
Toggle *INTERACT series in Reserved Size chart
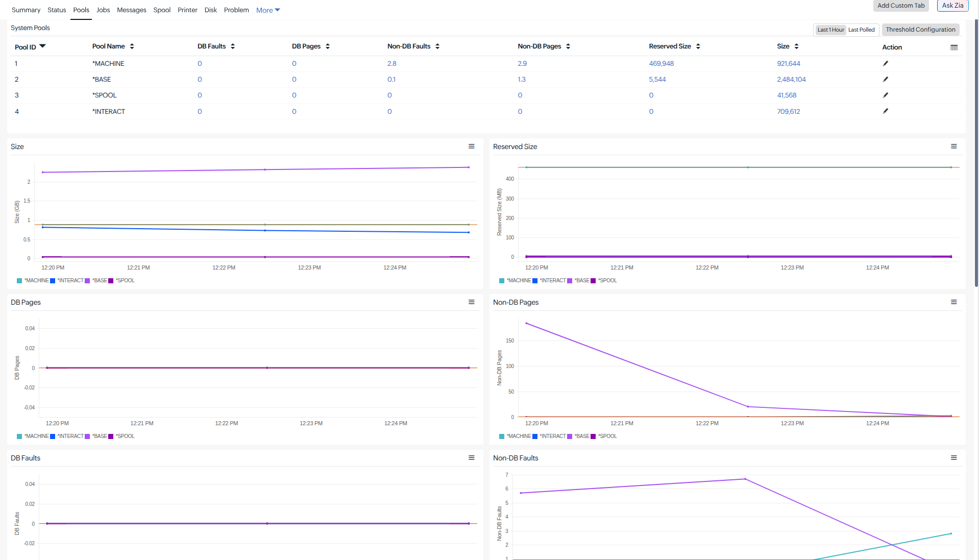coord(549,280)
